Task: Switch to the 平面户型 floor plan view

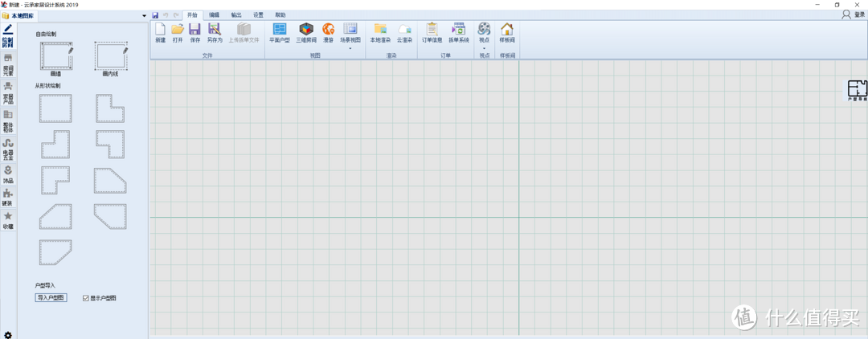Action: coord(280,33)
